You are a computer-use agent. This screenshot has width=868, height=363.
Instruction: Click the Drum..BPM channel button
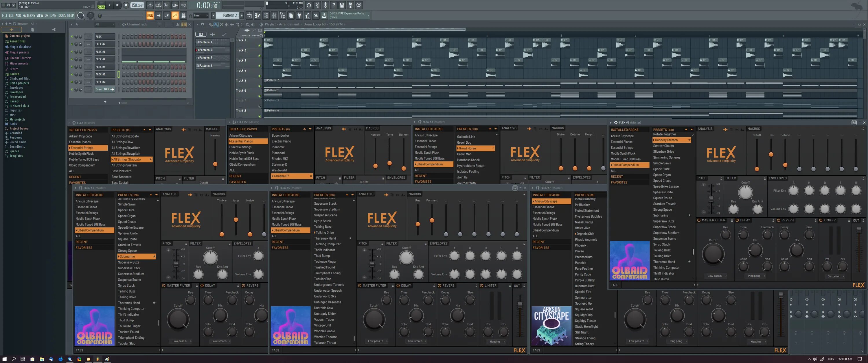tap(105, 90)
